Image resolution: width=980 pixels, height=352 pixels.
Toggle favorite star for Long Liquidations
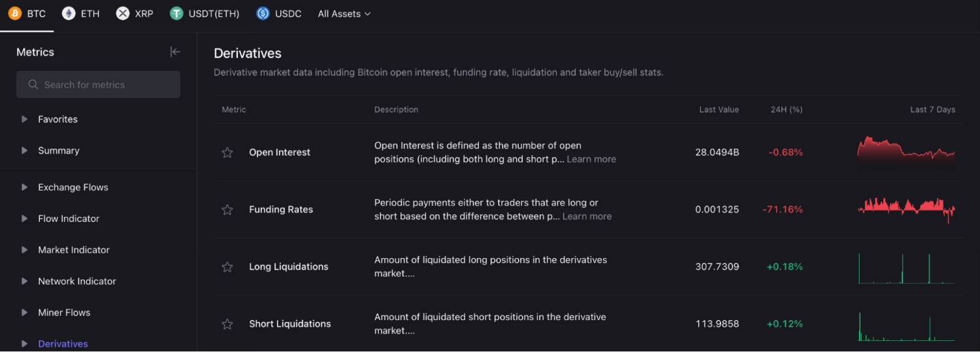(x=227, y=267)
